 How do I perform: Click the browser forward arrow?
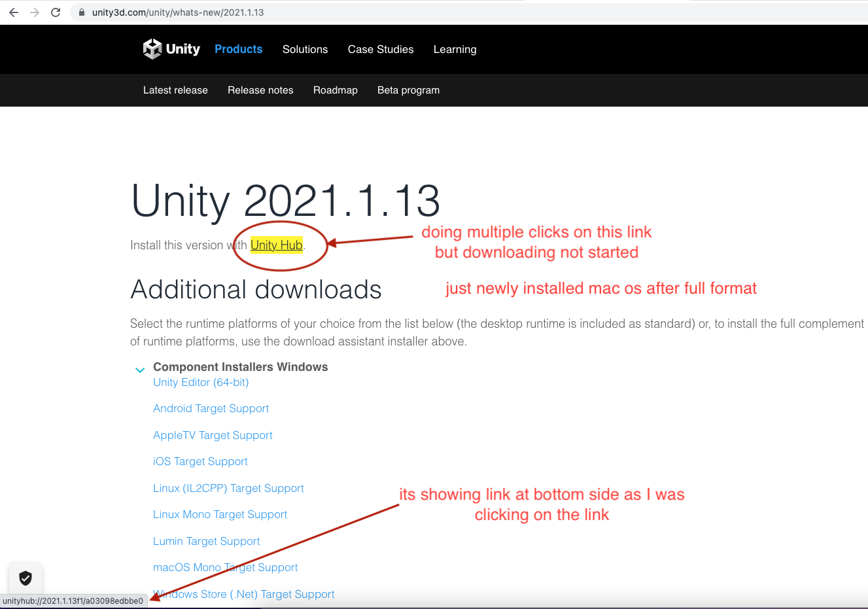pyautogui.click(x=35, y=12)
